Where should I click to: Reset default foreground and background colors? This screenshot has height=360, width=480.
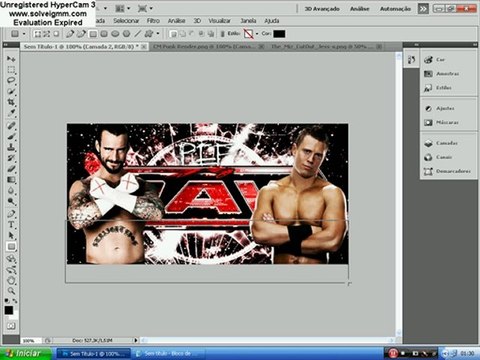[7, 301]
